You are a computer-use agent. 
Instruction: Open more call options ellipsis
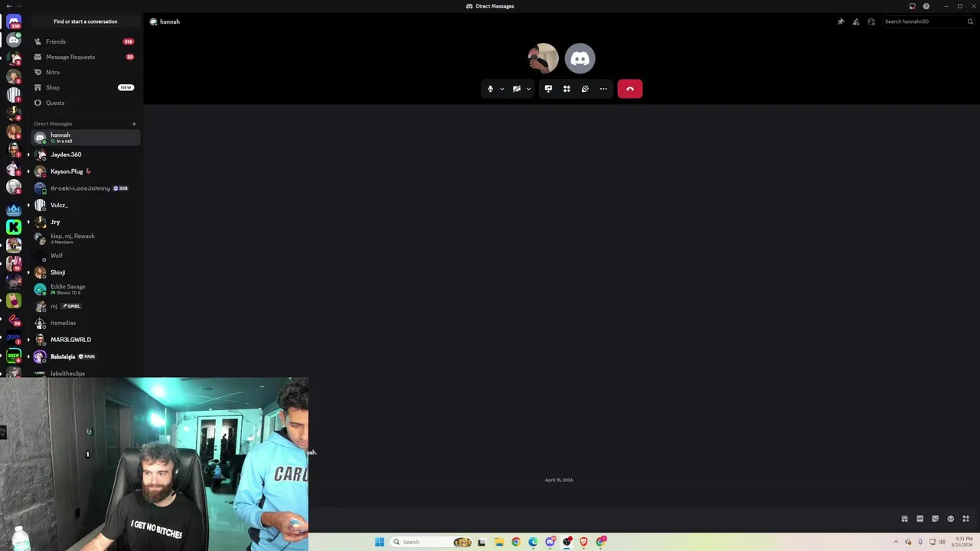point(603,89)
